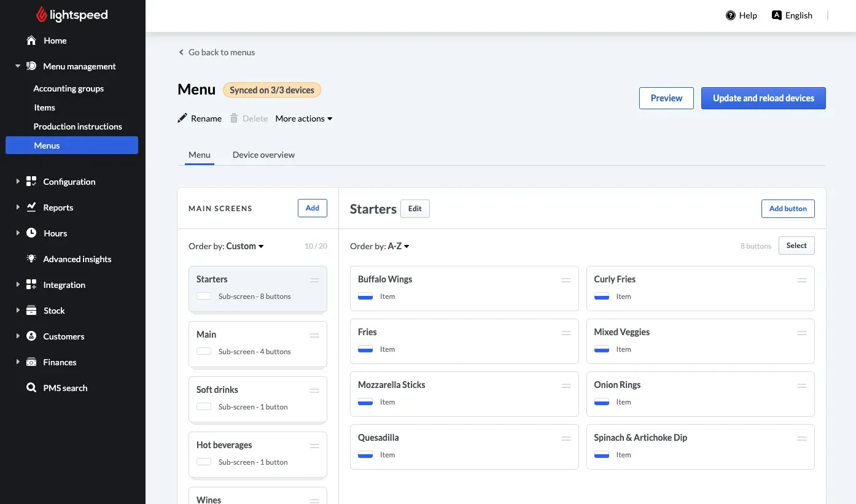Click the drag handle on Starters screen

314,280
